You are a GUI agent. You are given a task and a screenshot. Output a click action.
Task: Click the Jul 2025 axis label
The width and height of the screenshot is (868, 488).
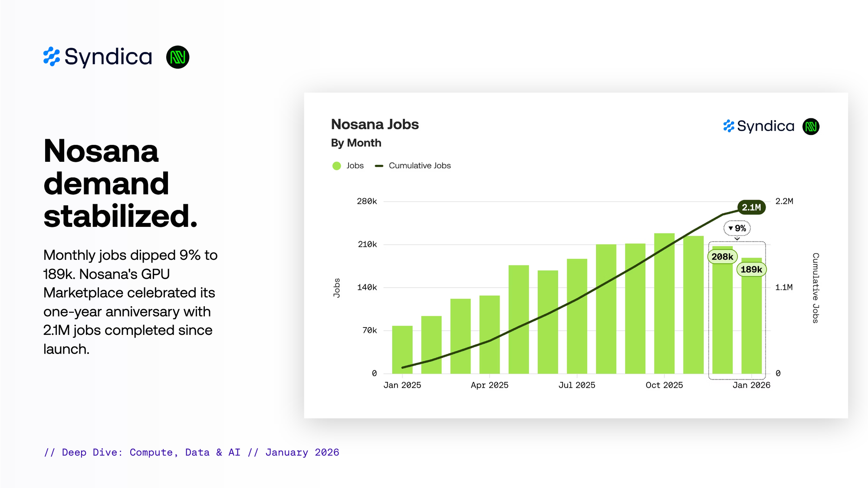[576, 385]
